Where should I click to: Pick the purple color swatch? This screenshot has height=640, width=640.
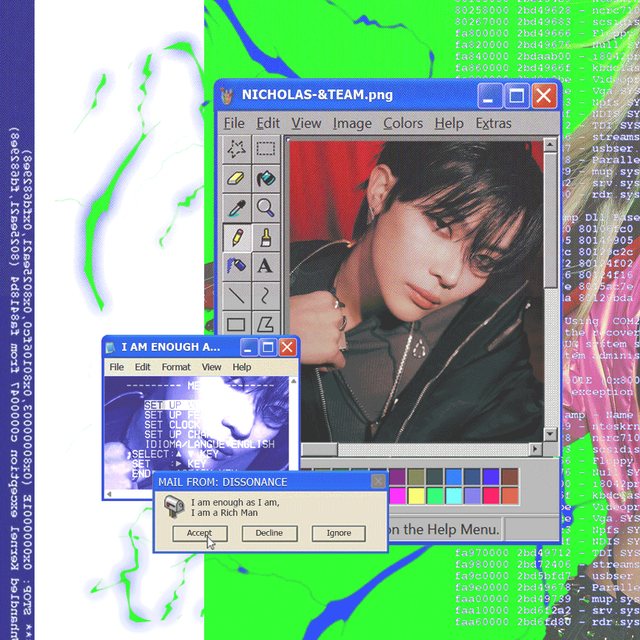(397, 476)
